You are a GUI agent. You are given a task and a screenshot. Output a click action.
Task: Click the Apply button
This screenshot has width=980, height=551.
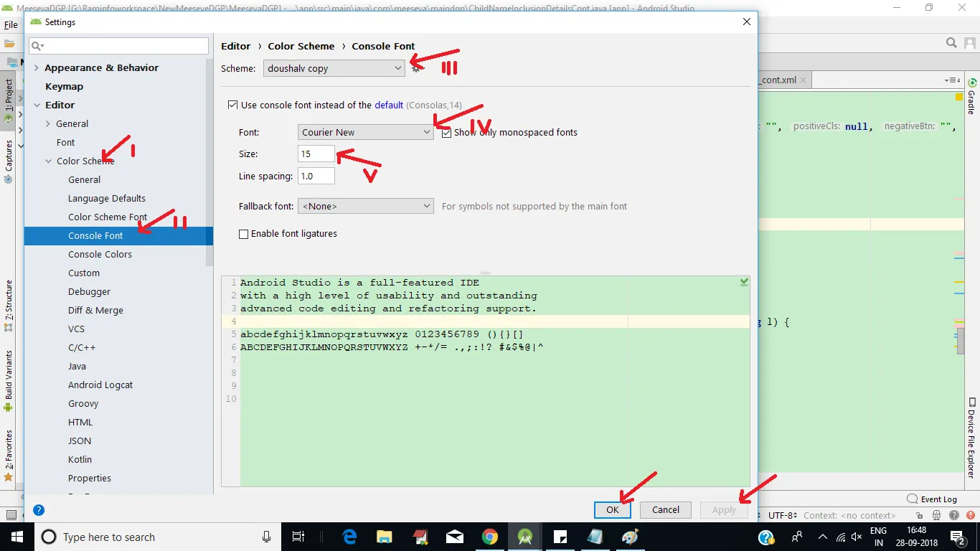(x=724, y=510)
